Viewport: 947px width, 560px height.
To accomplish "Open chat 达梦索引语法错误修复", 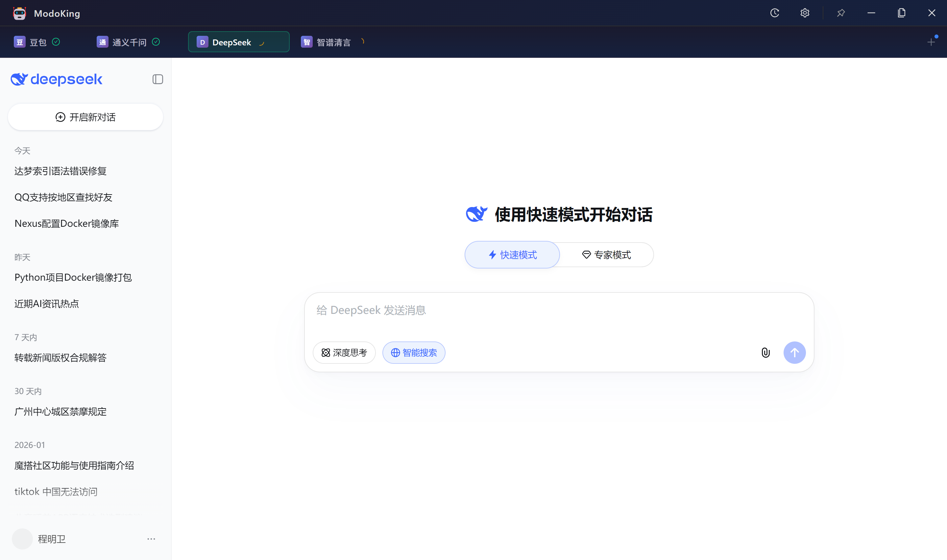I will pyautogui.click(x=86, y=171).
